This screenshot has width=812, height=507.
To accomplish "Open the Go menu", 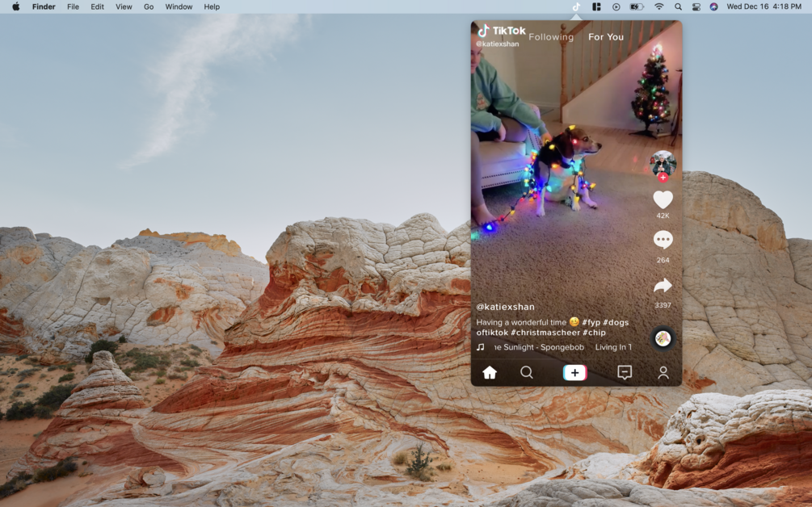I will click(149, 6).
